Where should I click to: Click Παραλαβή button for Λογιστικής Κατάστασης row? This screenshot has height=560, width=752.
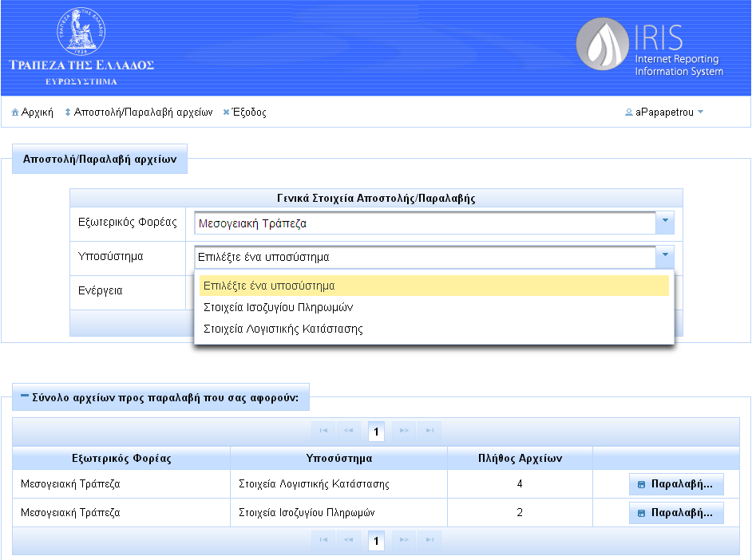(676, 484)
